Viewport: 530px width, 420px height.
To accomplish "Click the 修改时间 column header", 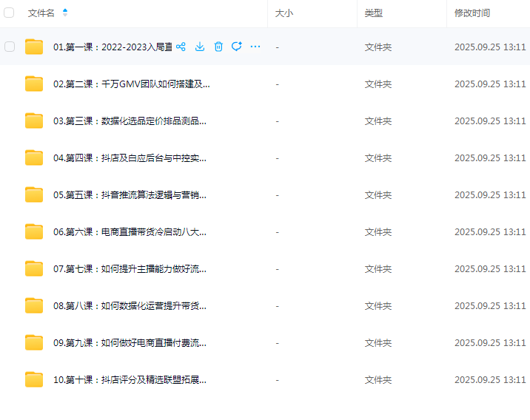I will tap(472, 13).
